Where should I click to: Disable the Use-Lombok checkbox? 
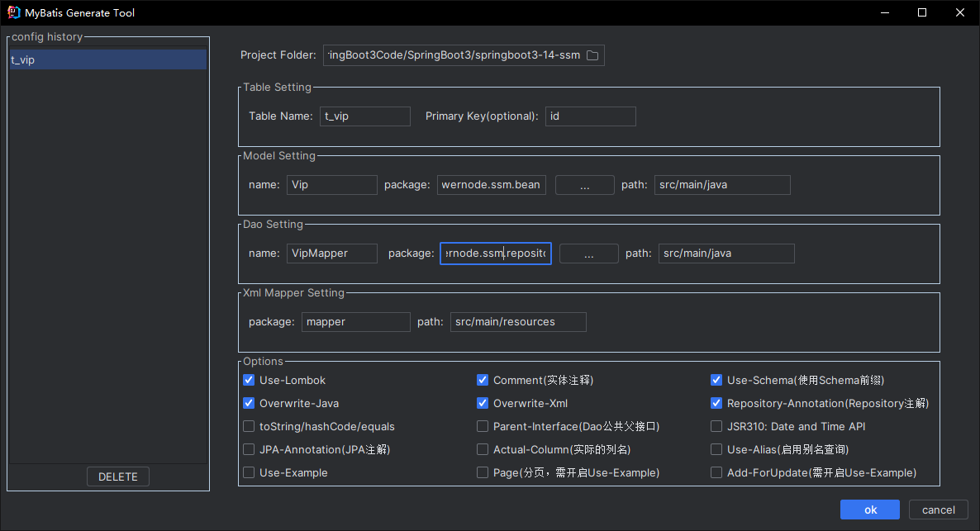pyautogui.click(x=249, y=381)
